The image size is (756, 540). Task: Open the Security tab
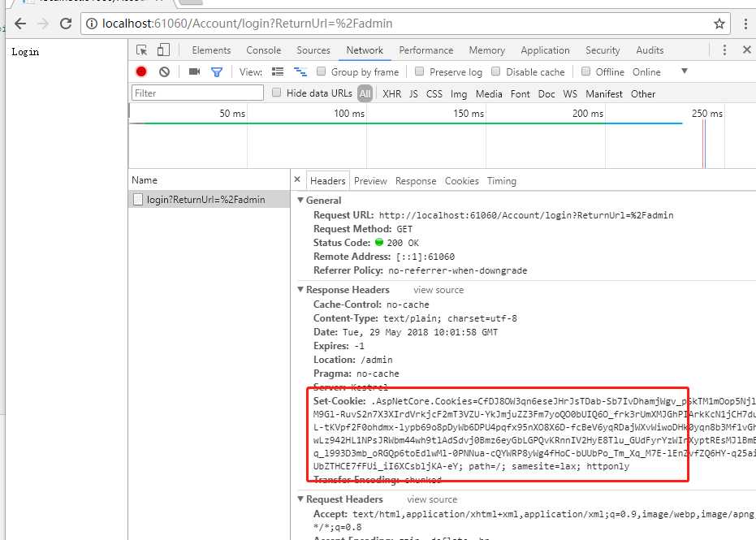point(603,50)
